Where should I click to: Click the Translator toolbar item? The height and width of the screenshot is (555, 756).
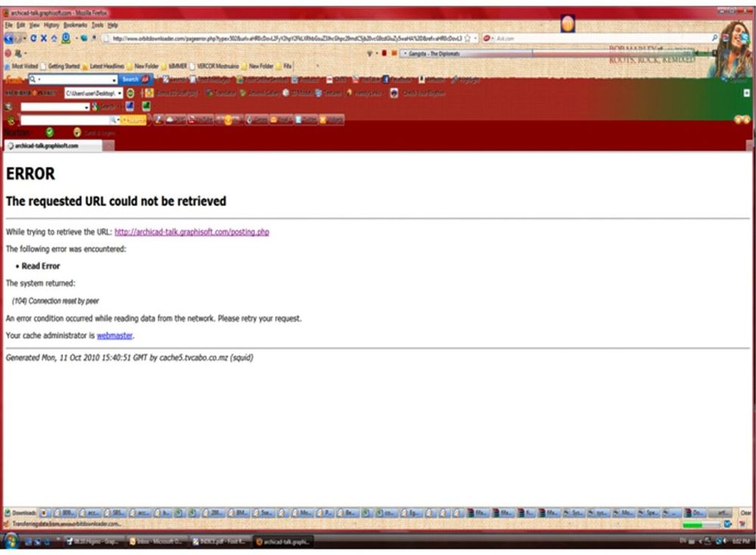221,93
